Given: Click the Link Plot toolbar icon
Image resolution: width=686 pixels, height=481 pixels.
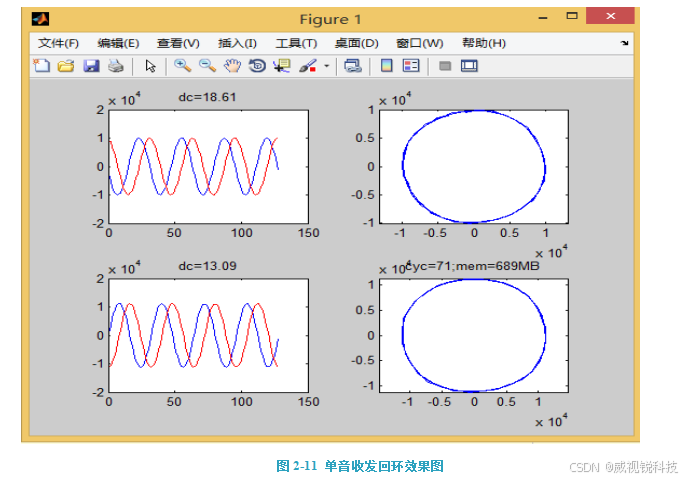Looking at the screenshot, I should pyautogui.click(x=352, y=66).
